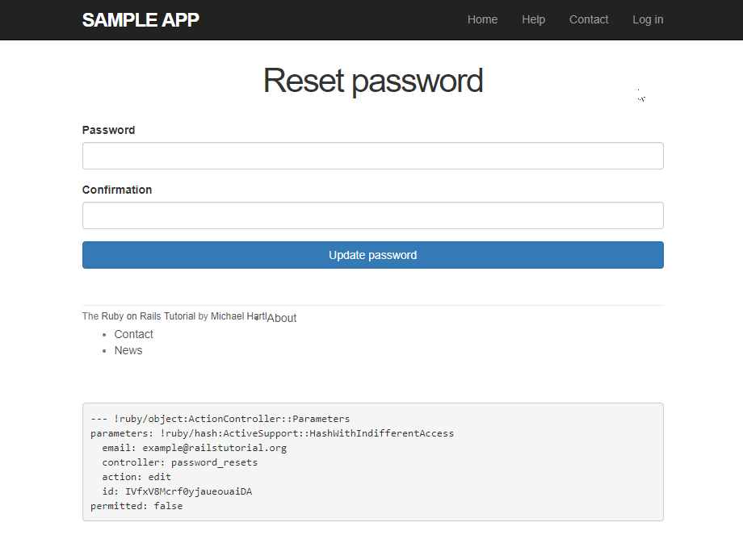The image size is (743, 560).
Task: Follow the Michael Hartl footer link
Action: tap(237, 316)
